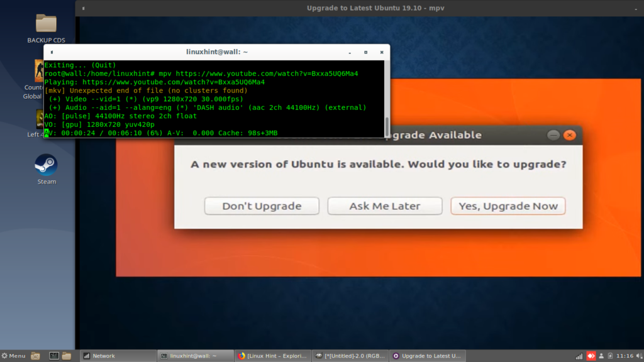
Task: Click the 'Playing:' URL line in terminal
Action: [x=155, y=82]
